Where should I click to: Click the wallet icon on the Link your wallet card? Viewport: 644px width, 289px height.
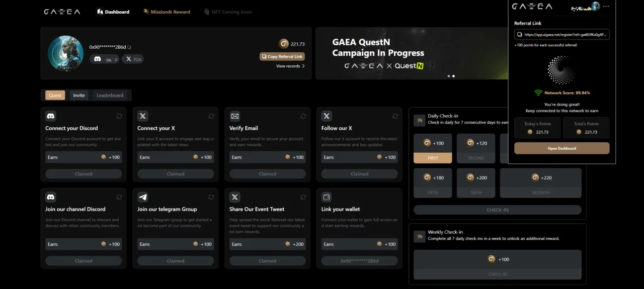(x=327, y=197)
